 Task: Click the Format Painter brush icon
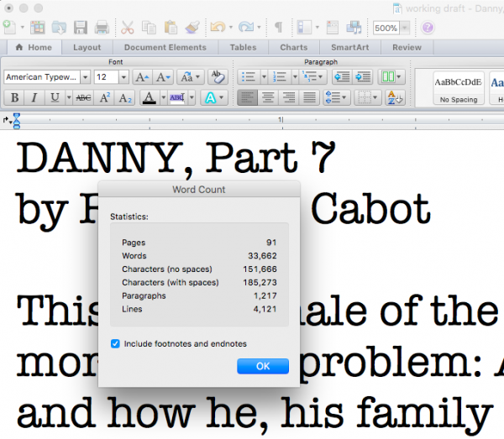pos(191,28)
